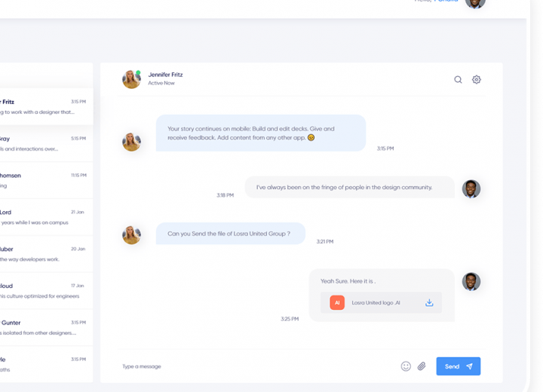Open chat settings gear icon
Screen dimensions: 543x392
coord(477,79)
